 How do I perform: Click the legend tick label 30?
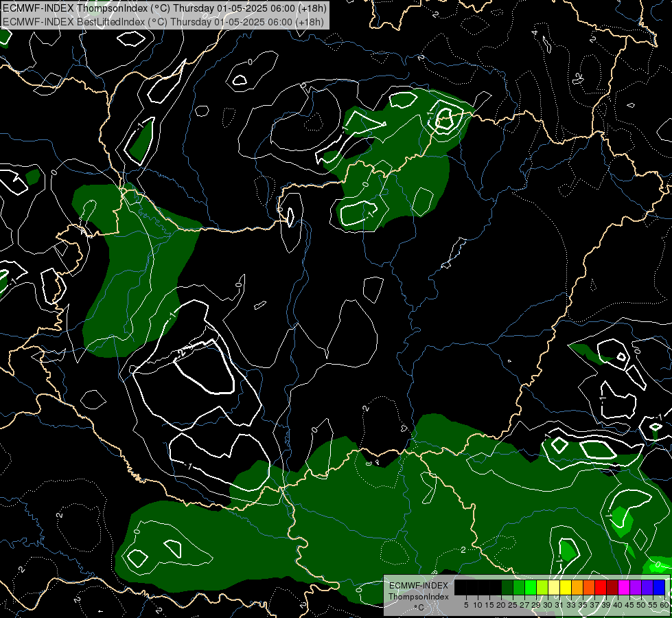coord(548,605)
